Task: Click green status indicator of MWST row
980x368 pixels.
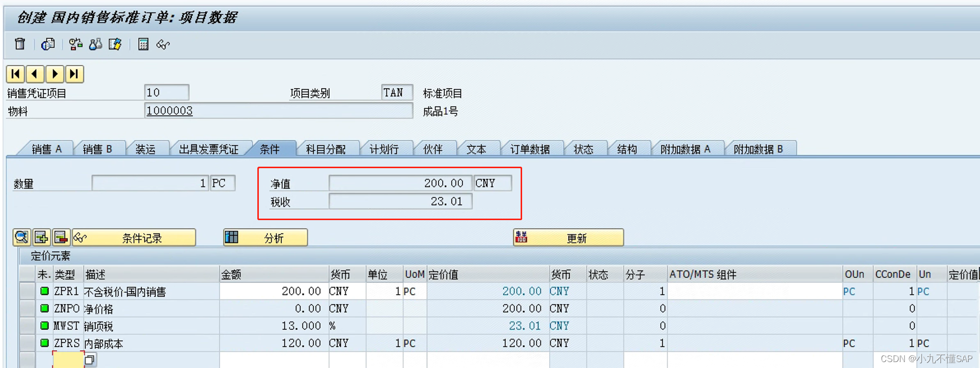Action: (44, 325)
